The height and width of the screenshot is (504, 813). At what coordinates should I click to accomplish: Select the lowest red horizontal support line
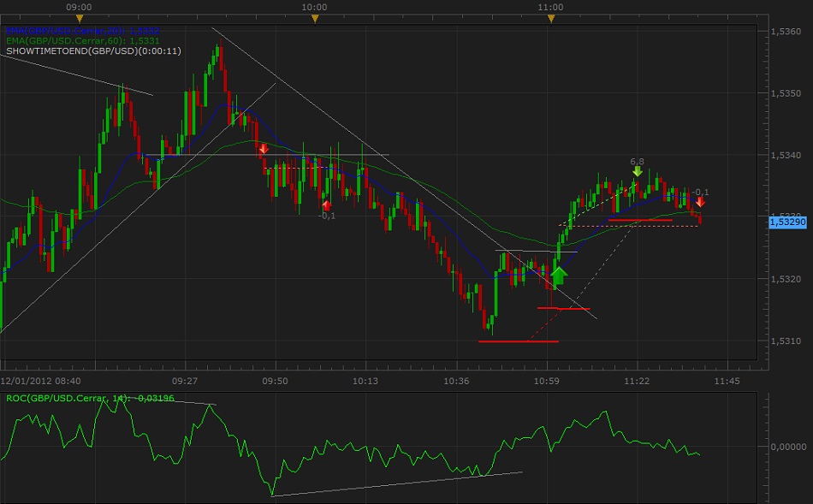pyautogui.click(x=519, y=341)
